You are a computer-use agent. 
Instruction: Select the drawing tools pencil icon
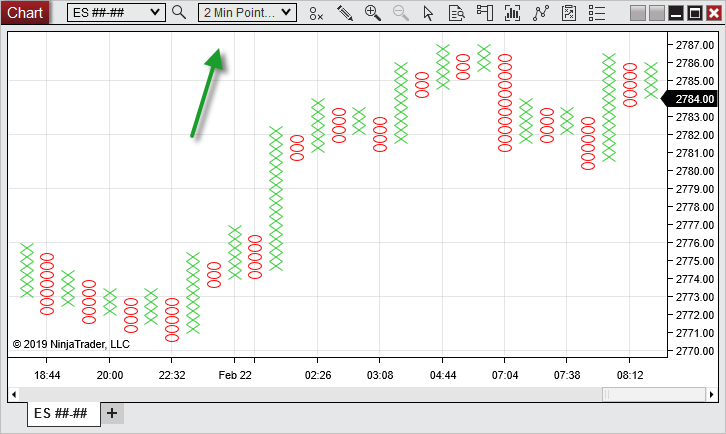click(344, 12)
